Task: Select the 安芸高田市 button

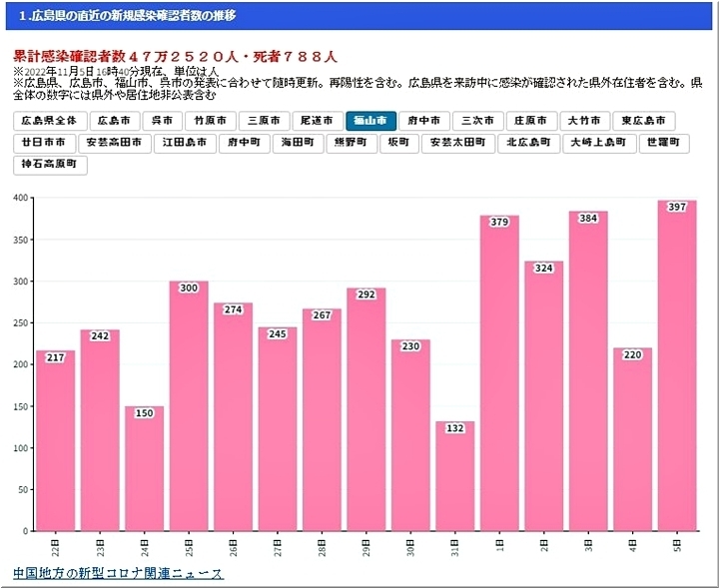Action: point(117,143)
